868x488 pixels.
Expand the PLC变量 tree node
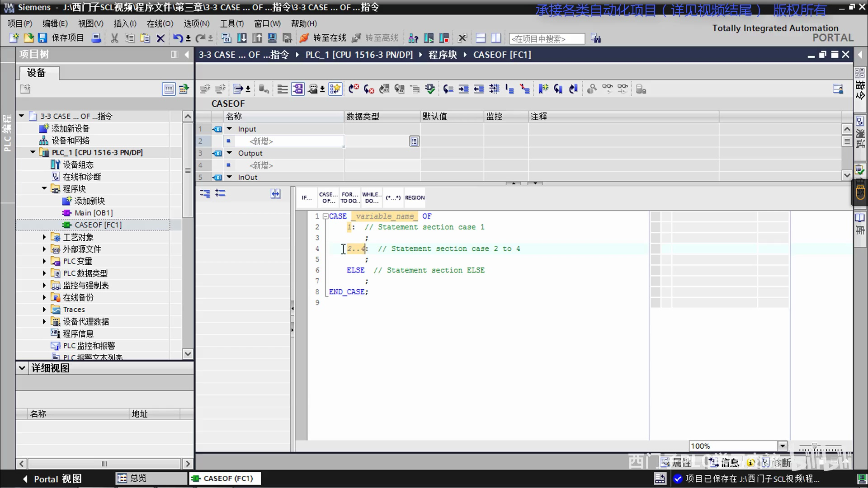click(x=44, y=261)
